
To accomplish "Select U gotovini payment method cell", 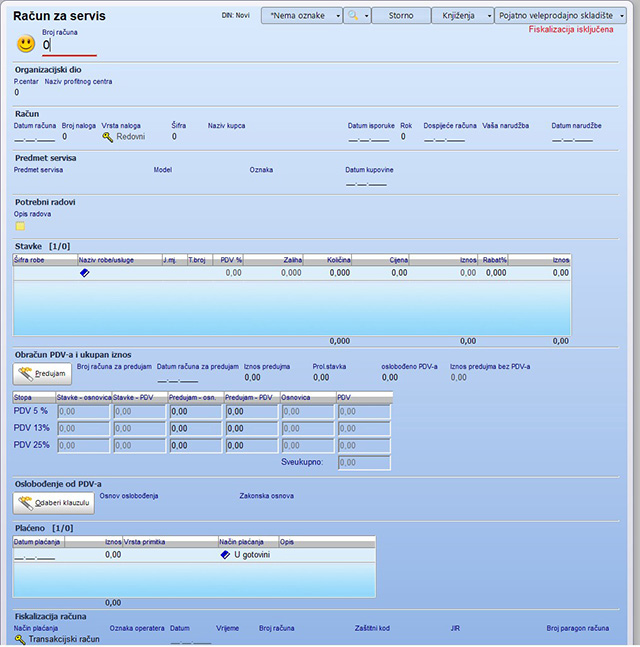I will [248, 555].
